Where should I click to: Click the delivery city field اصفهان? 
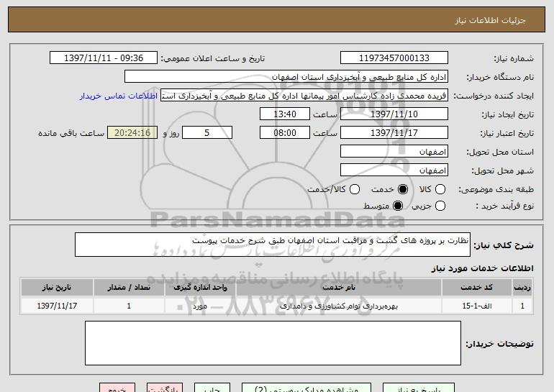coord(394,170)
